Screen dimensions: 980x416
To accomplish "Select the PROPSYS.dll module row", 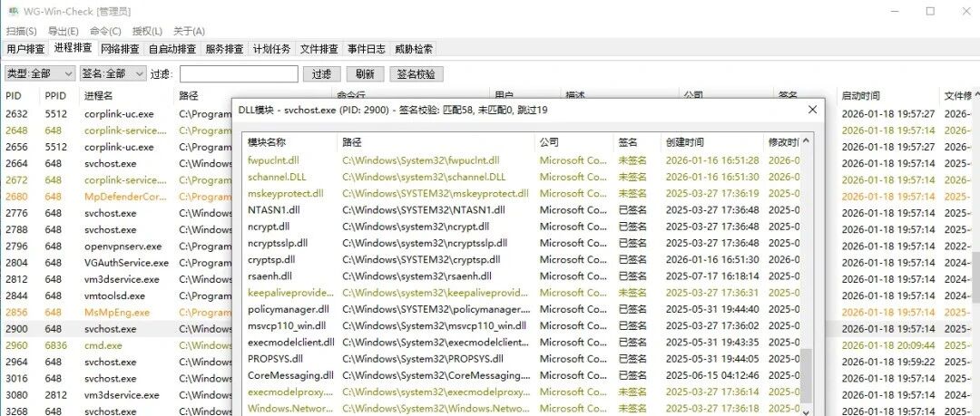I will point(522,359).
